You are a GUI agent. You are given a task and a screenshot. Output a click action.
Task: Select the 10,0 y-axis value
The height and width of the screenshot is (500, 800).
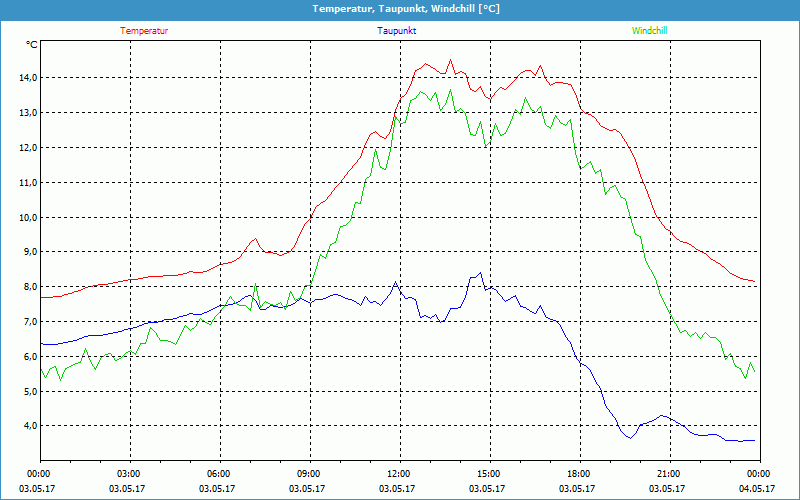click(x=29, y=217)
